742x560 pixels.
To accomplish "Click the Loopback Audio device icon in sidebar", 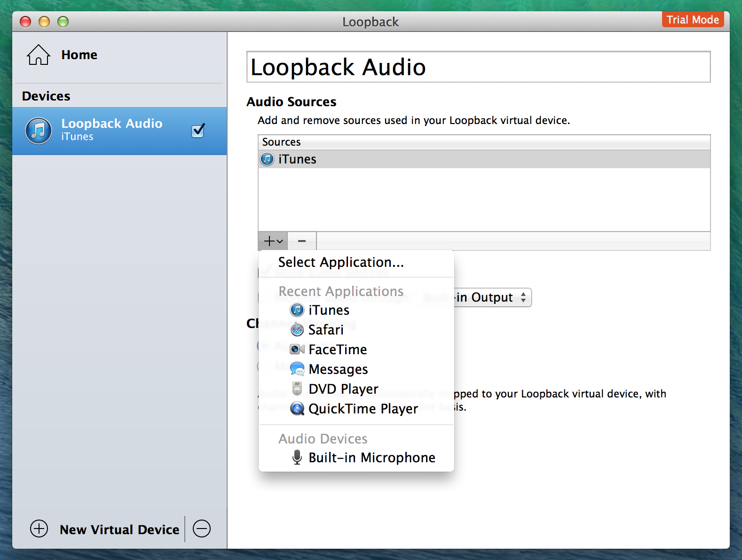I will (x=39, y=131).
